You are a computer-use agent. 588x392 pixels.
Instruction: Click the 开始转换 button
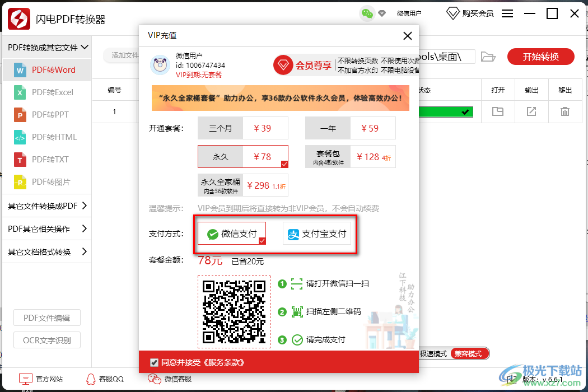541,57
